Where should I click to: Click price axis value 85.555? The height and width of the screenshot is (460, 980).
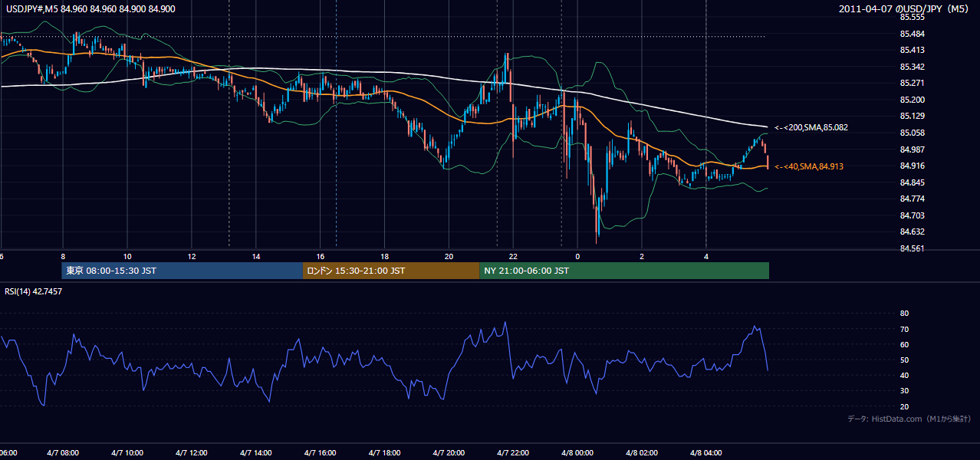pyautogui.click(x=912, y=17)
